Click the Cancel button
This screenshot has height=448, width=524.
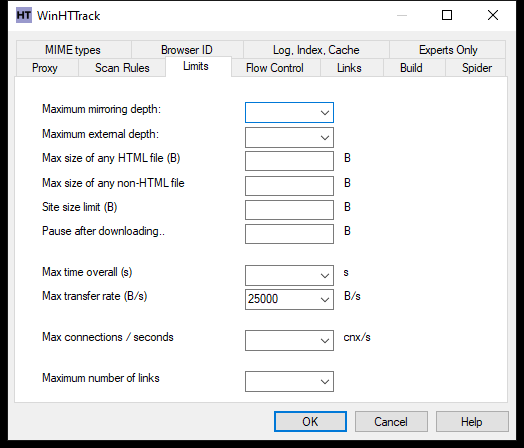(391, 422)
